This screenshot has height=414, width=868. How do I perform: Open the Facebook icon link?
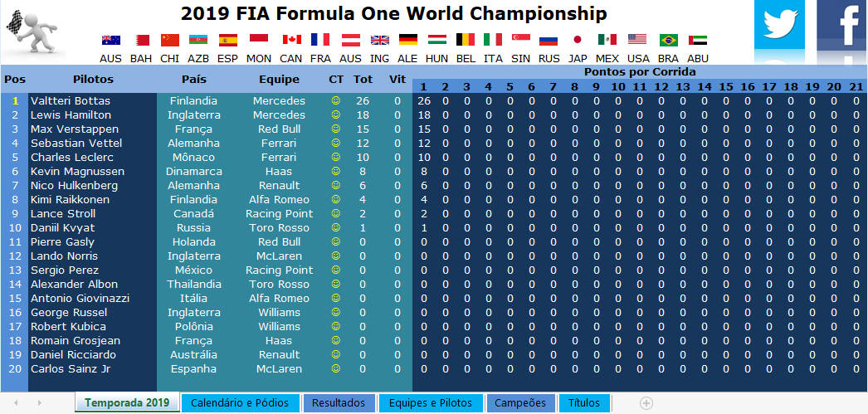pyautogui.click(x=842, y=26)
